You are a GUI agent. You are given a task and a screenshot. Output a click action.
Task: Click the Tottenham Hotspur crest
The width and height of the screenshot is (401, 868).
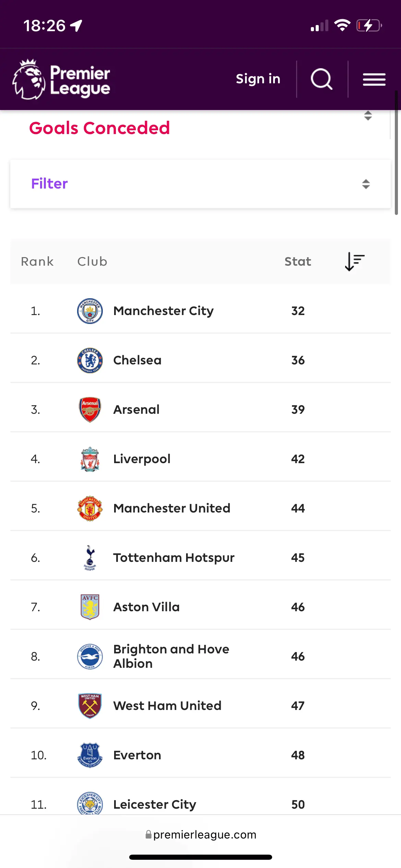tap(90, 558)
